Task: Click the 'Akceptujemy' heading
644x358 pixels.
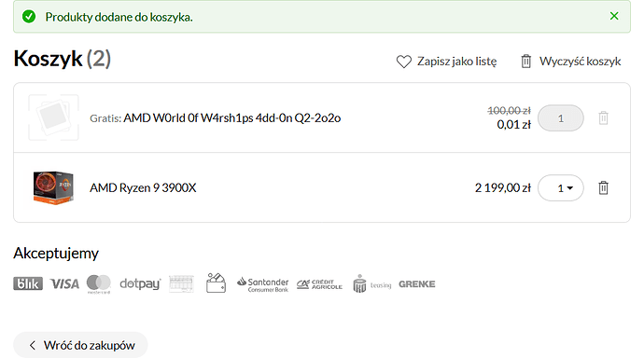Action: 56,254
